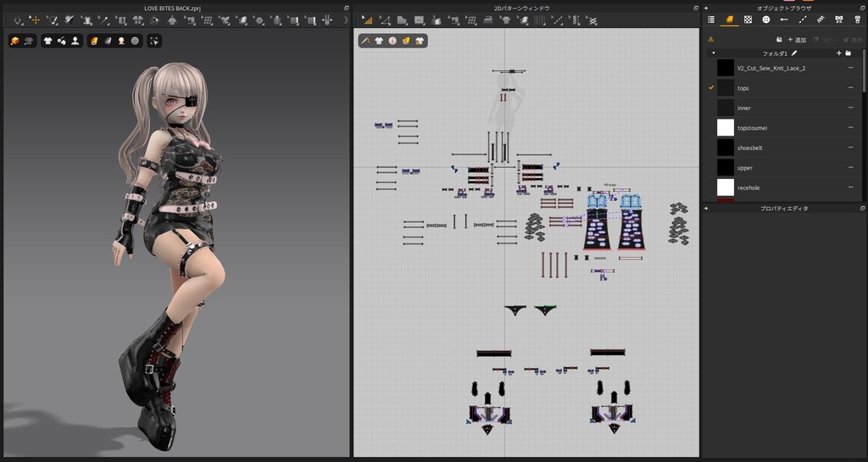Open options menu for shoesbelt fabric
The width and height of the screenshot is (868, 462).
pos(851,148)
